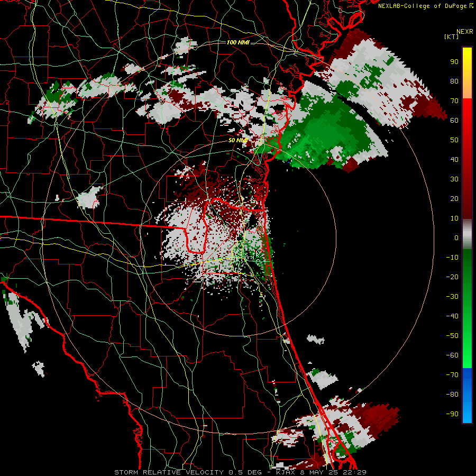Image resolution: width=476 pixels, height=476 pixels.
Task: Click the Storm Relative Velocity caption text
Action: tap(241, 472)
